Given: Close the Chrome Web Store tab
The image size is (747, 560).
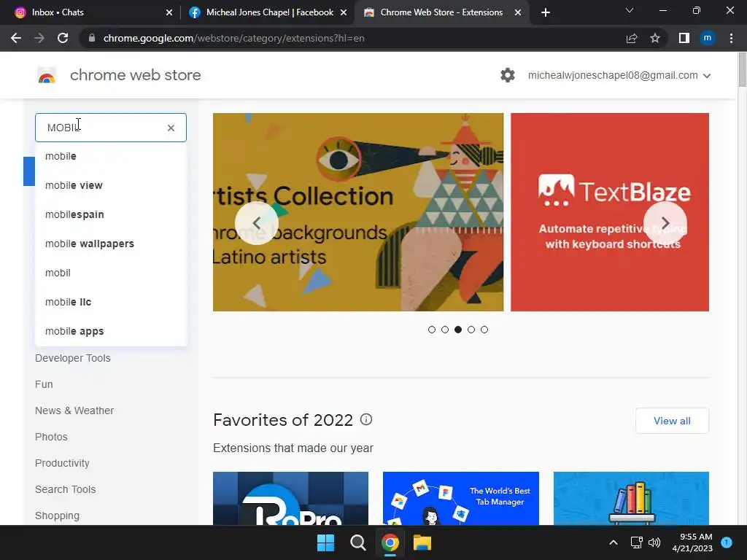Looking at the screenshot, I should (x=518, y=12).
